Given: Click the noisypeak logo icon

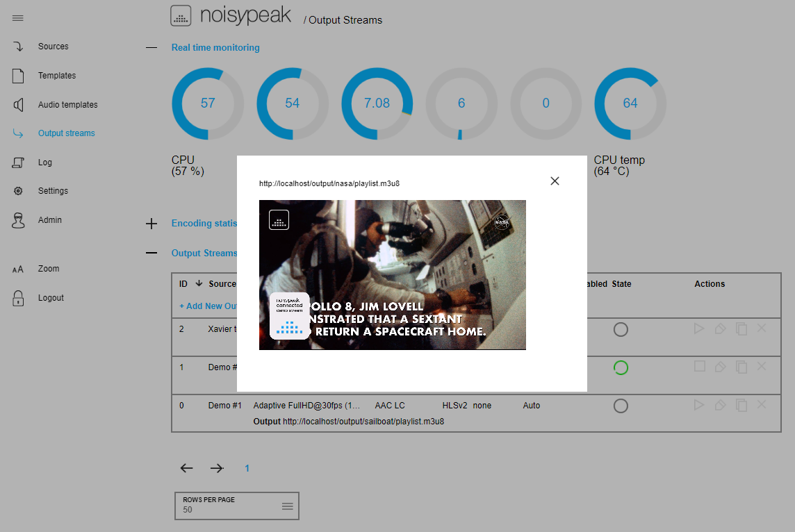Looking at the screenshot, I should point(181,16).
